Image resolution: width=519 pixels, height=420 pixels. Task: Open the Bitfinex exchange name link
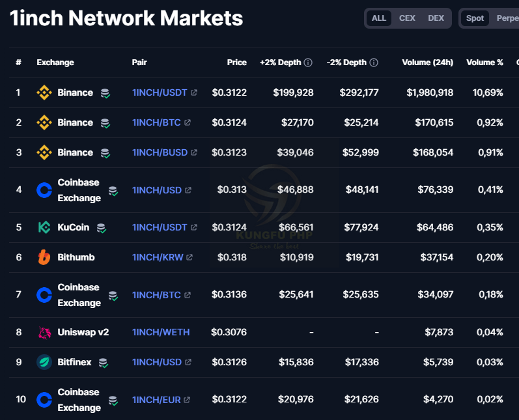coord(74,362)
